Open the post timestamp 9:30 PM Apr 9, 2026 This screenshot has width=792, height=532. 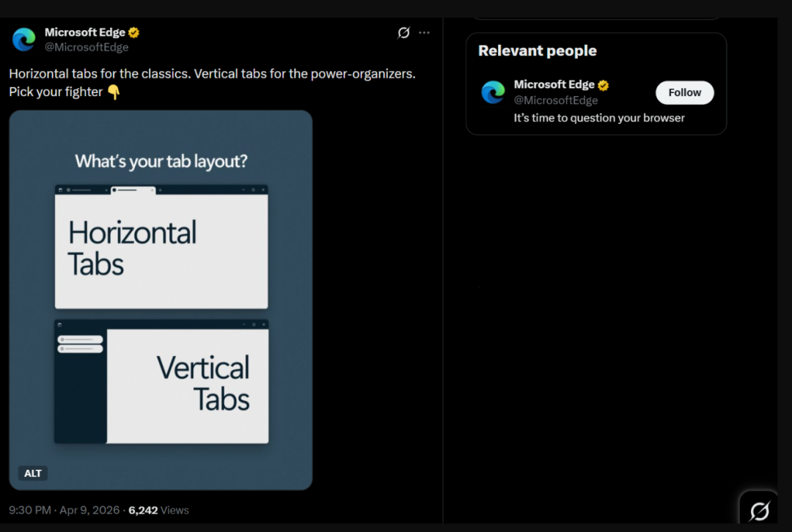64,510
